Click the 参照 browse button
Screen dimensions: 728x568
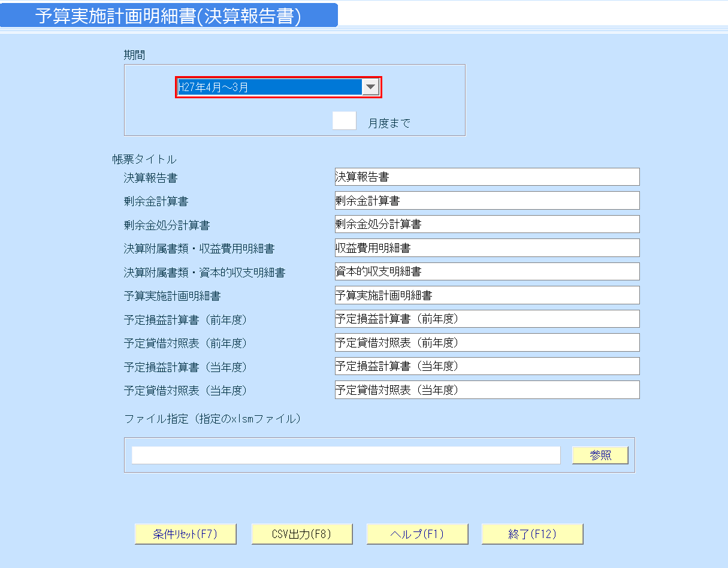point(600,455)
